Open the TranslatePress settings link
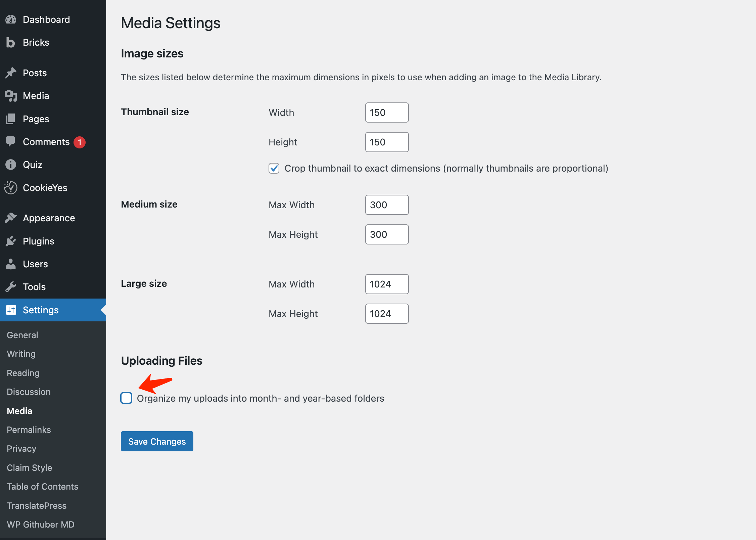Viewport: 756px width, 540px height. pyautogui.click(x=36, y=505)
